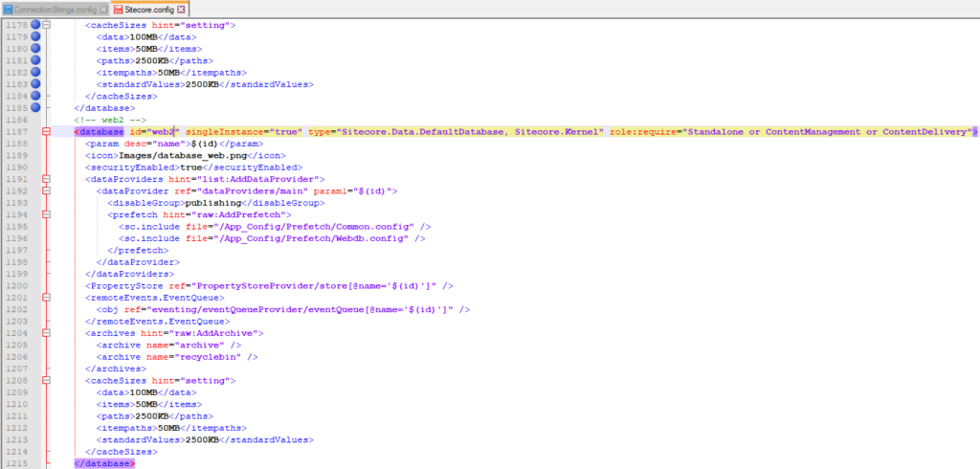Click highlighted </database> tag on line 1215
The image size is (980, 469).
pos(103,463)
